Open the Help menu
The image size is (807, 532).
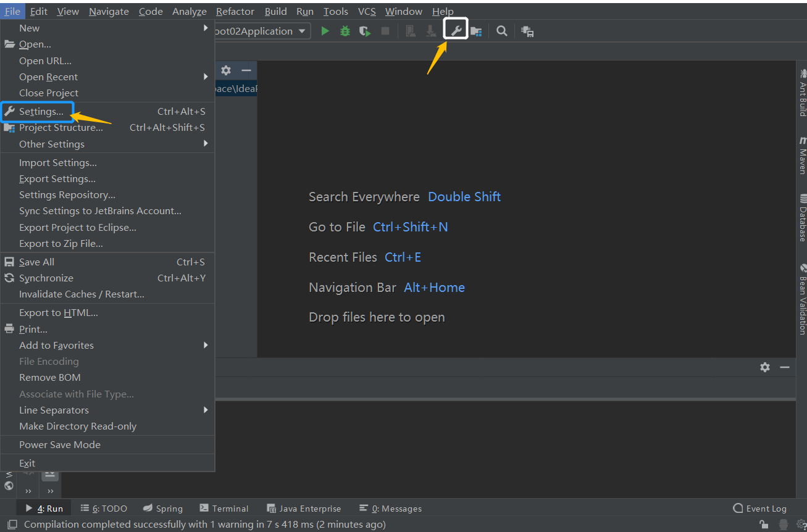pos(443,11)
